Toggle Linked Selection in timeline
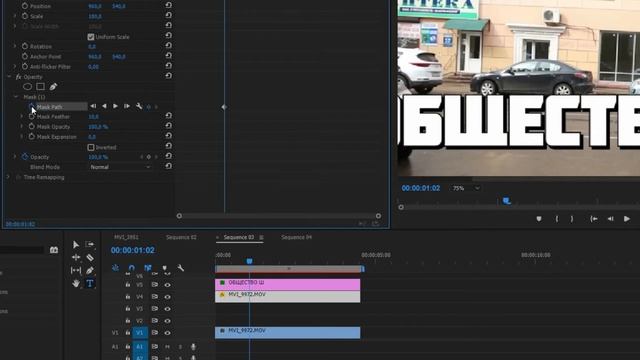 click(148, 268)
